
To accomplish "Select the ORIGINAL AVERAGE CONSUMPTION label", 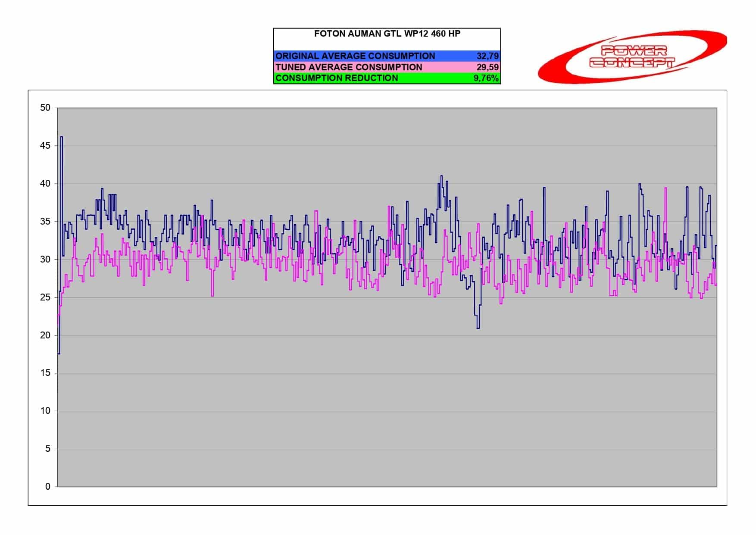I will 355,56.
